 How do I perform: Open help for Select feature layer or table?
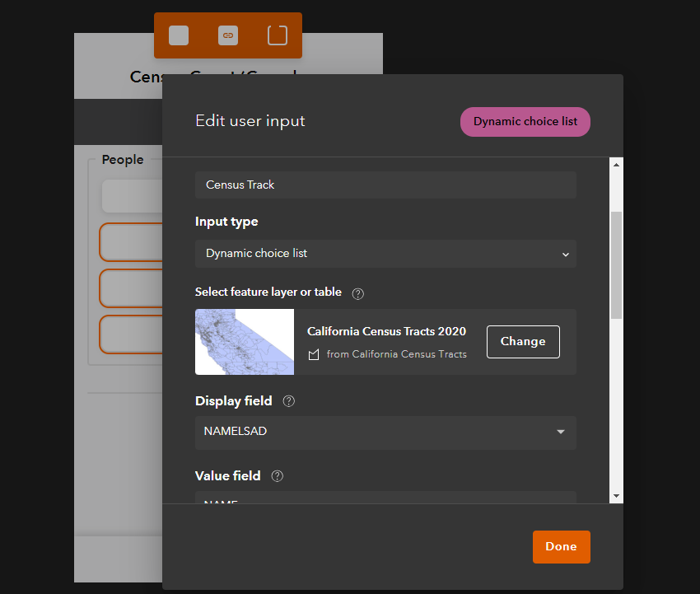pyautogui.click(x=357, y=294)
